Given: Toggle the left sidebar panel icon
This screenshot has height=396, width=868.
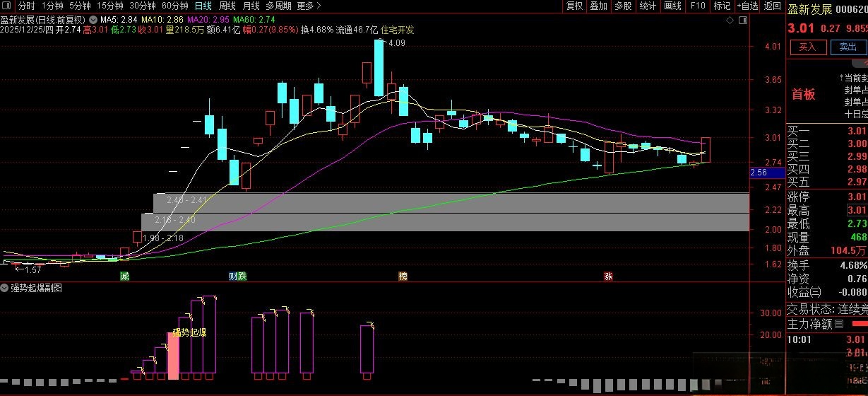Looking at the screenshot, I should pos(7,6).
